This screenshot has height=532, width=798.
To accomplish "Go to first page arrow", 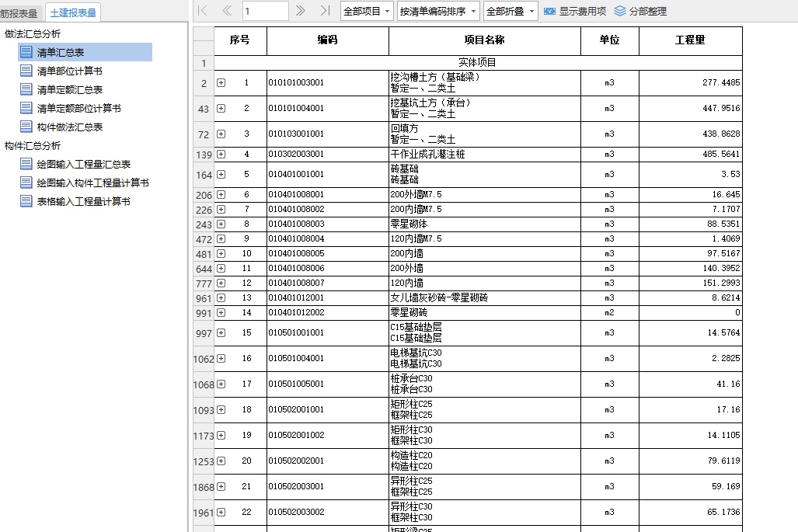I will tap(203, 11).
